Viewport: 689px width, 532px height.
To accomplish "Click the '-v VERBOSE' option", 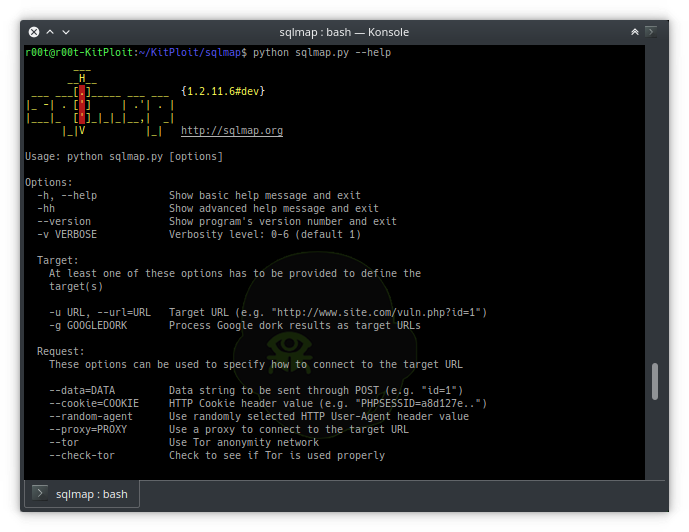I will pyautogui.click(x=67, y=234).
